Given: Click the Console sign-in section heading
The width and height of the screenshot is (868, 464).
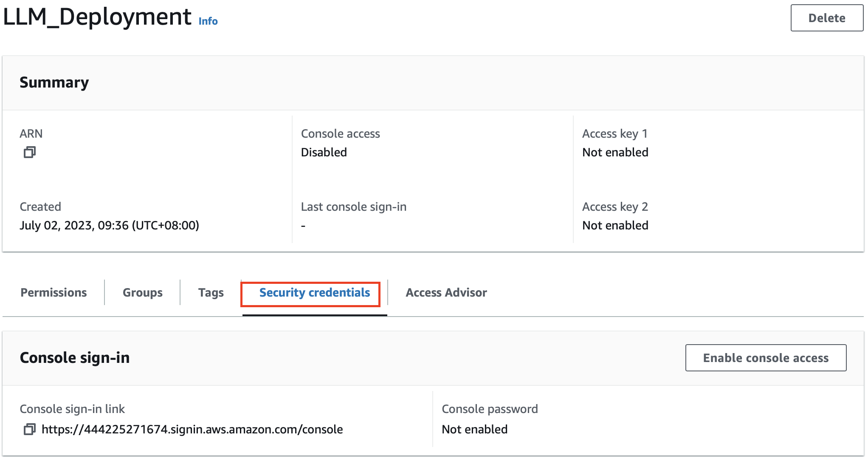Looking at the screenshot, I should tap(75, 358).
